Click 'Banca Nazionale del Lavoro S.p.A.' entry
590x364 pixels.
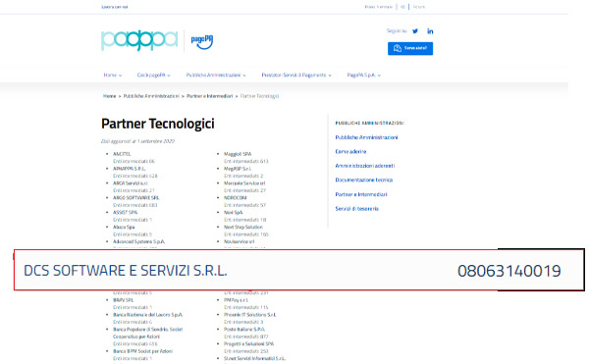(x=148, y=315)
